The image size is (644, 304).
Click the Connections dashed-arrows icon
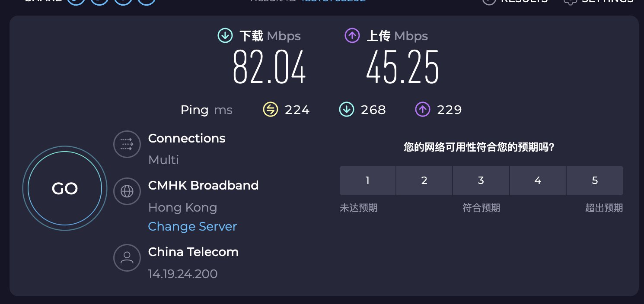tap(127, 144)
